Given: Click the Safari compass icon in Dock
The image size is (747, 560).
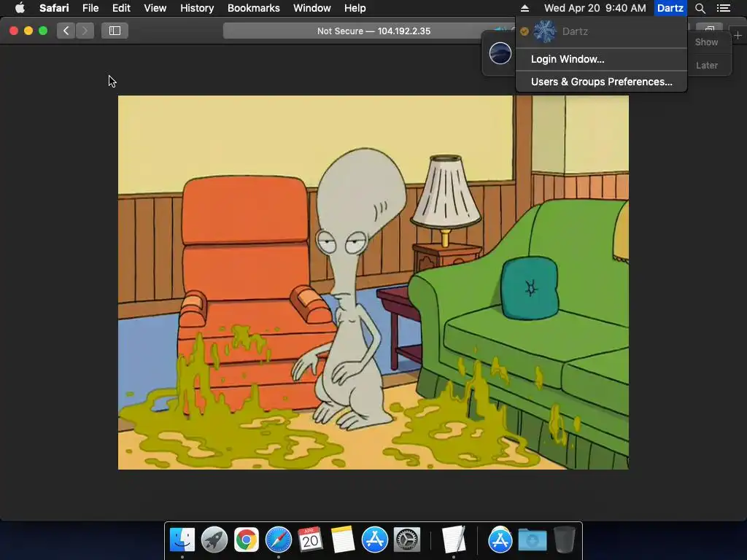Looking at the screenshot, I should pos(278,540).
